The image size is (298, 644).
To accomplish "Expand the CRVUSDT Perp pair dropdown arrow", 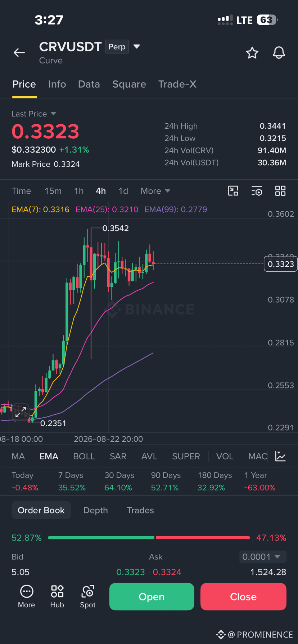I will coord(136,46).
